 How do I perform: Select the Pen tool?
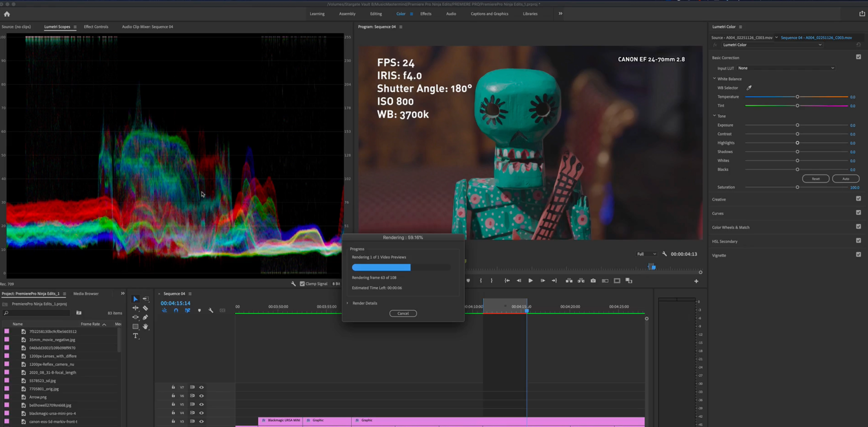point(145,317)
